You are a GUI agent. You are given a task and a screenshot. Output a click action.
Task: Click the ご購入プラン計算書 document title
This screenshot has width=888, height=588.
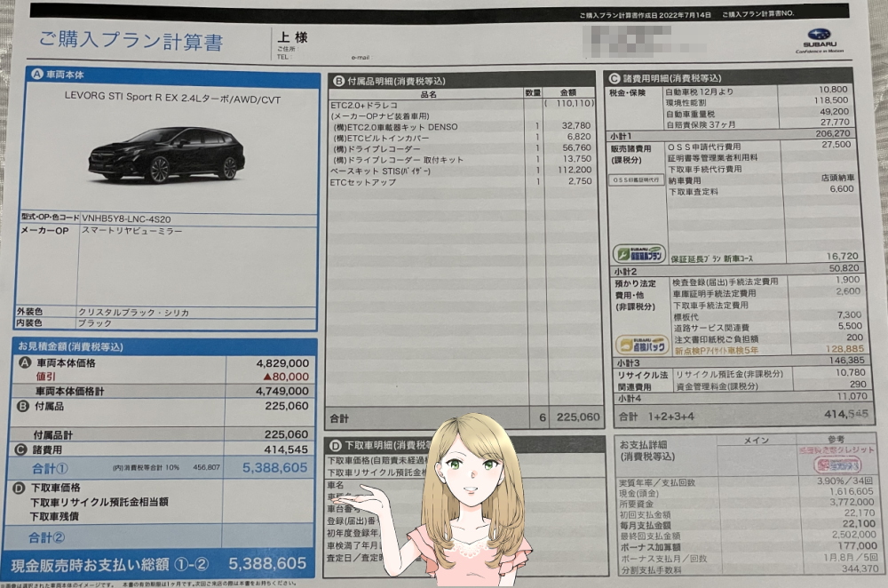130,42
